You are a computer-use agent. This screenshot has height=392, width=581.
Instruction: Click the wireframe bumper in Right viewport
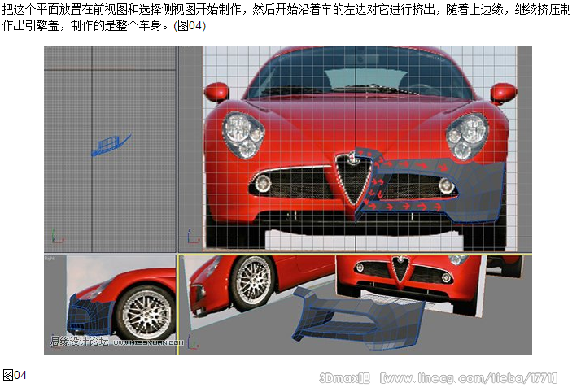click(x=90, y=315)
